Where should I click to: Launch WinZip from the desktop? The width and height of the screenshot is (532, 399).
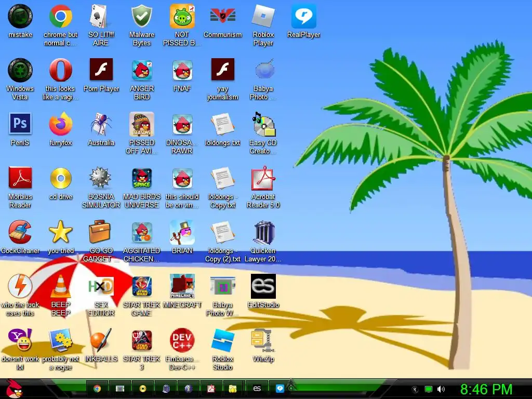[x=263, y=340]
